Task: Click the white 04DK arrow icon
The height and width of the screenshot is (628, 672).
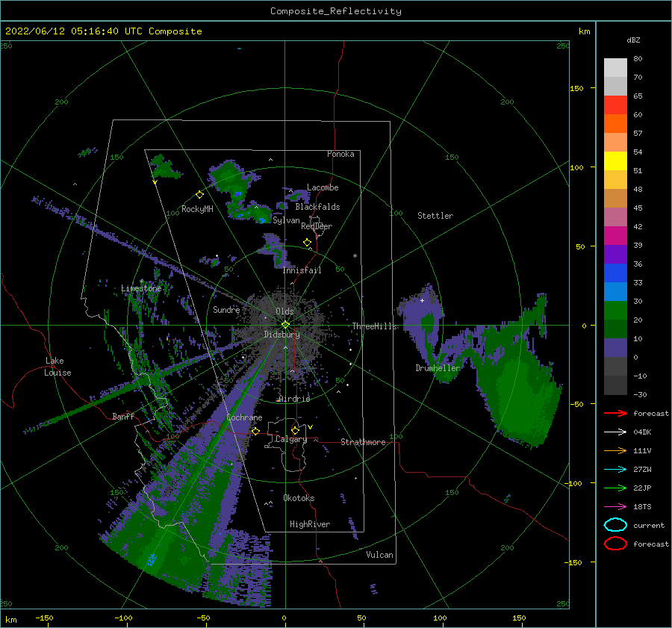Action: [615, 432]
